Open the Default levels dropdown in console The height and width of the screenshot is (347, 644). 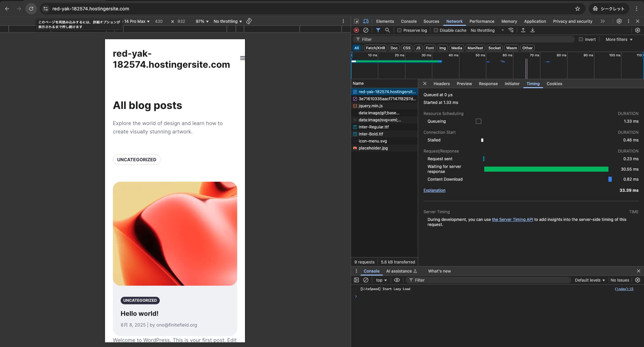click(590, 280)
